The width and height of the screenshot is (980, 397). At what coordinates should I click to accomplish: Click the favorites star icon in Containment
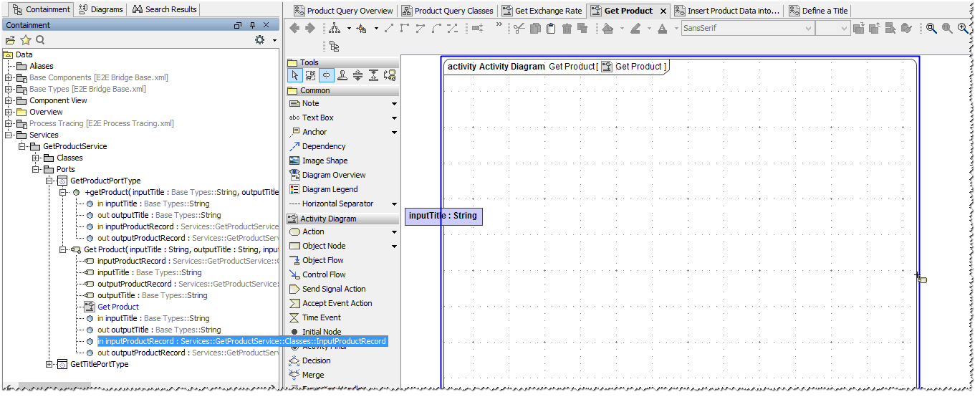26,40
